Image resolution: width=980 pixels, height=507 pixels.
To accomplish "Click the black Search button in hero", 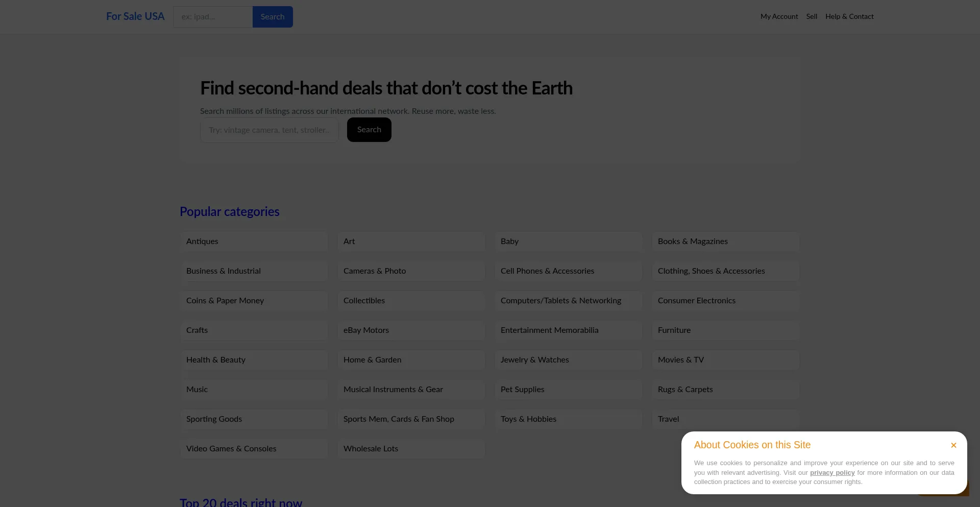I will 369,130.
